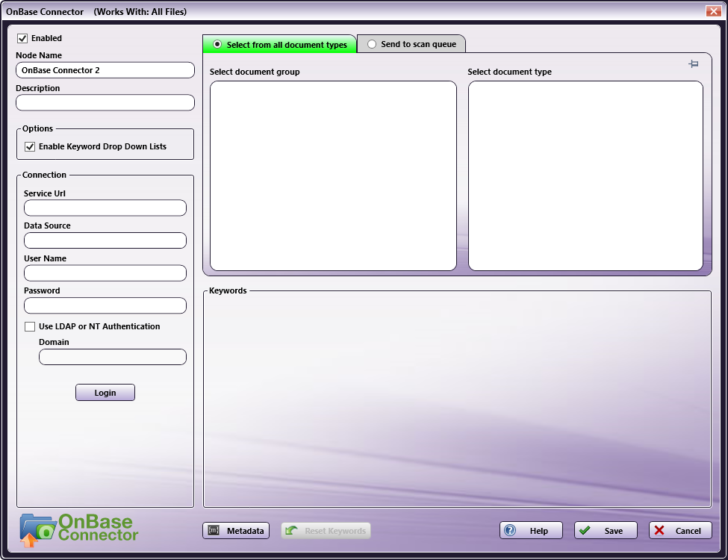Screen dimensions: 728x560
Task: Click inside the Node Name field
Action: (x=105, y=69)
